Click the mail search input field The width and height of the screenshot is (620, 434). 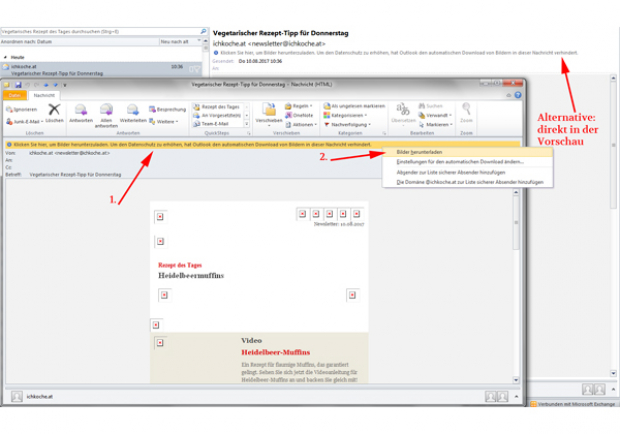100,31
